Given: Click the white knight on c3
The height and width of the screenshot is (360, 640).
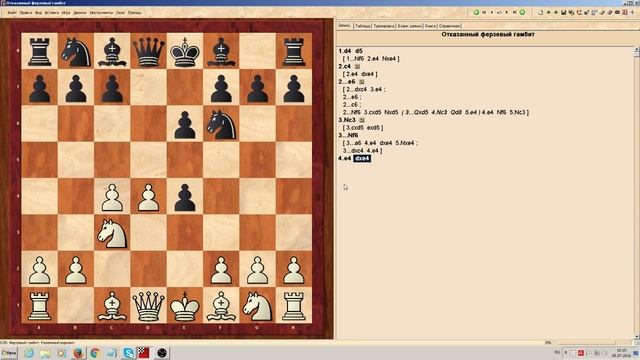Looking at the screenshot, I should coord(112,233).
